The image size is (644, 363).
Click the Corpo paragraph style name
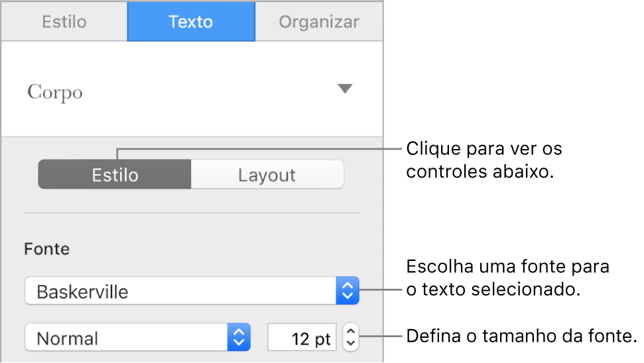coord(55,92)
